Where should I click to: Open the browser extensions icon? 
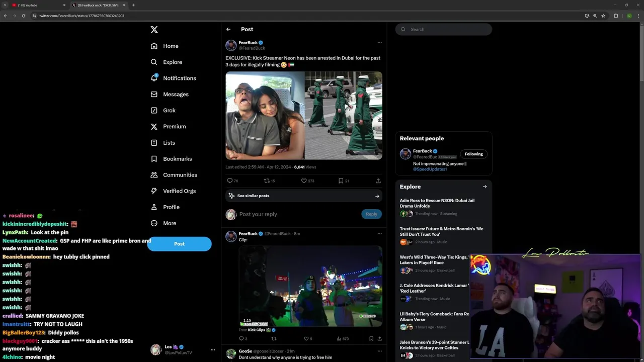coord(616,16)
